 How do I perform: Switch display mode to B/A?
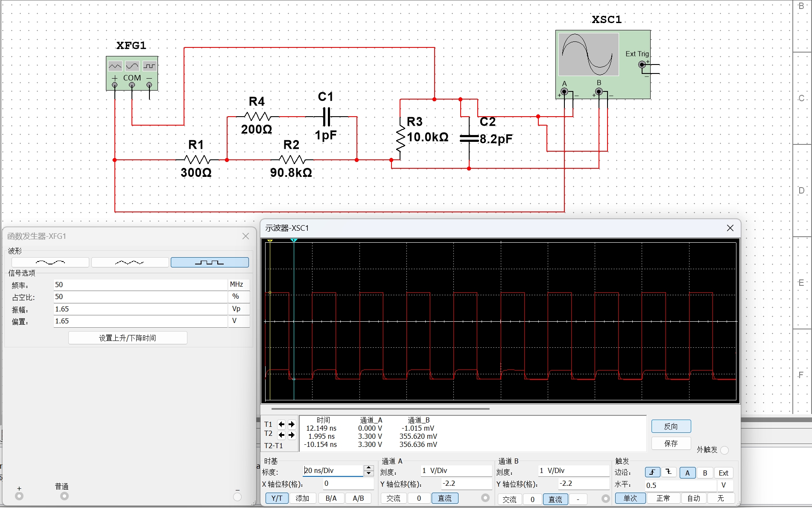331,498
